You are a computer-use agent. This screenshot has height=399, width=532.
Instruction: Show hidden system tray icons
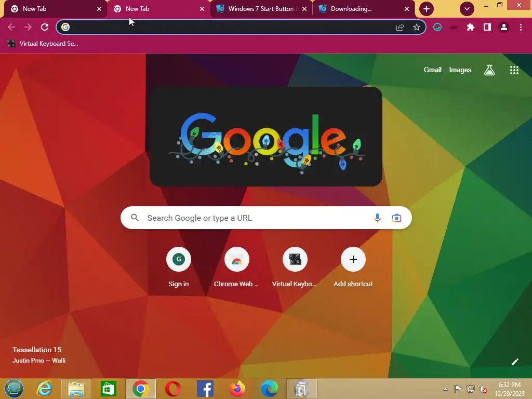(x=445, y=389)
